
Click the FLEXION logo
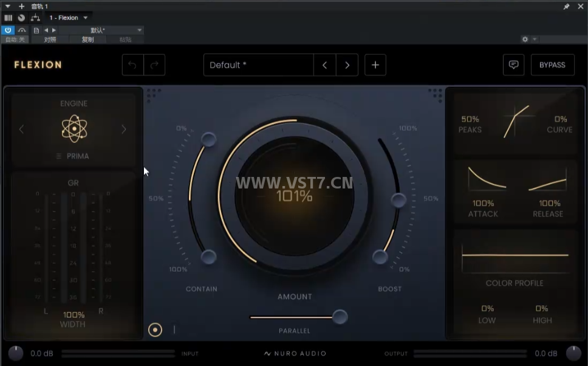[38, 65]
